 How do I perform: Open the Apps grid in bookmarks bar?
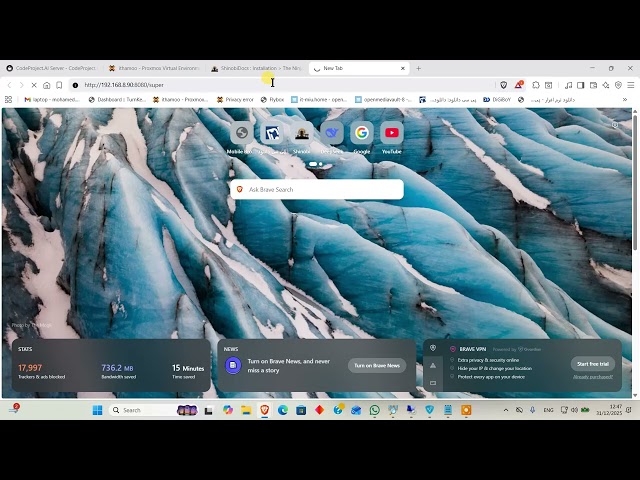tap(8, 99)
